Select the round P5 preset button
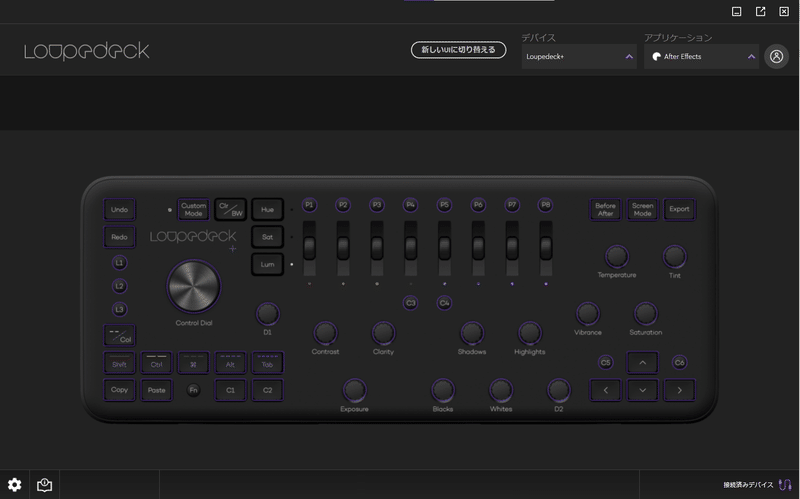Viewport: 800px width, 499px height. tap(444, 205)
